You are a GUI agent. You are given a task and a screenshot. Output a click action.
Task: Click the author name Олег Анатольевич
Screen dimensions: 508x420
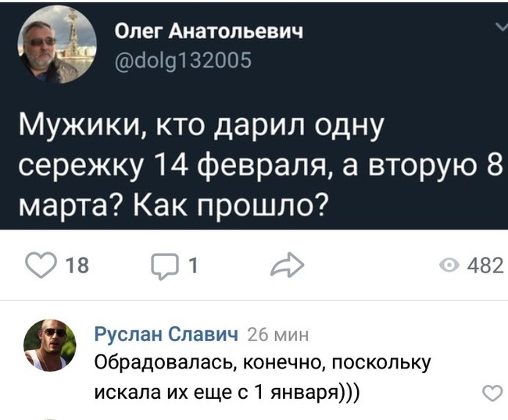(x=207, y=31)
